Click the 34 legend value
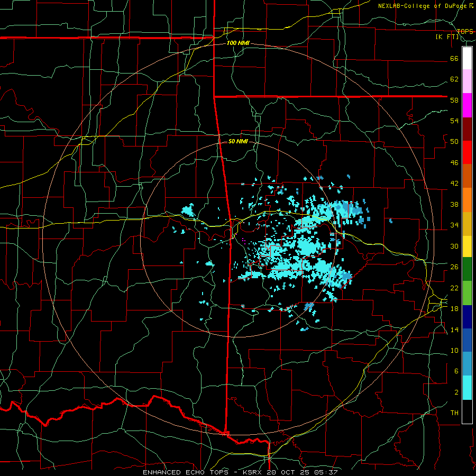This screenshot has width=476, height=476. [x=454, y=225]
